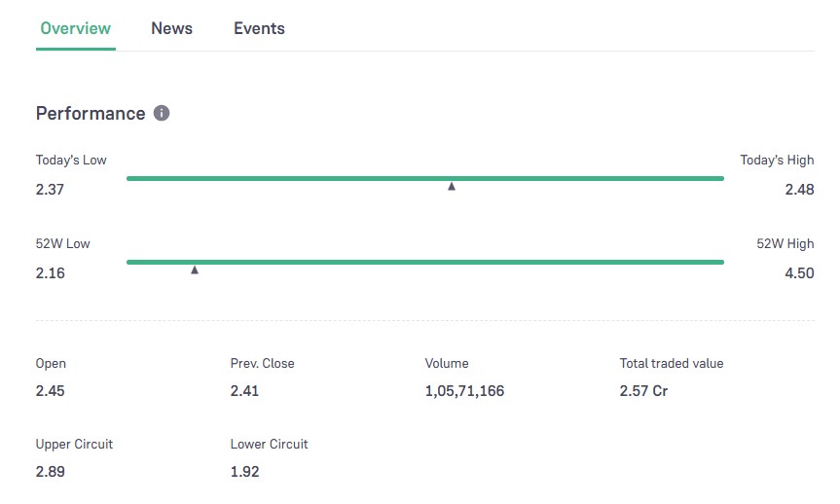Click the 52W Low value 2.16

click(x=50, y=273)
